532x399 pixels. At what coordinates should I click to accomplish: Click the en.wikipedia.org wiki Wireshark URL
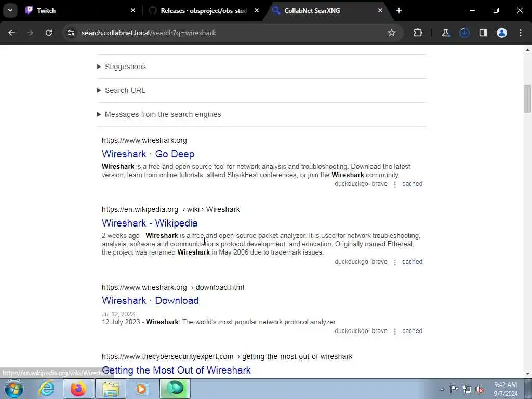(x=170, y=210)
